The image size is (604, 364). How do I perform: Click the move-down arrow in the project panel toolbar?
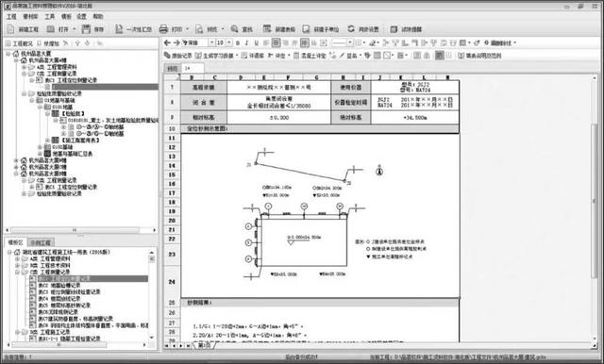click(87, 43)
